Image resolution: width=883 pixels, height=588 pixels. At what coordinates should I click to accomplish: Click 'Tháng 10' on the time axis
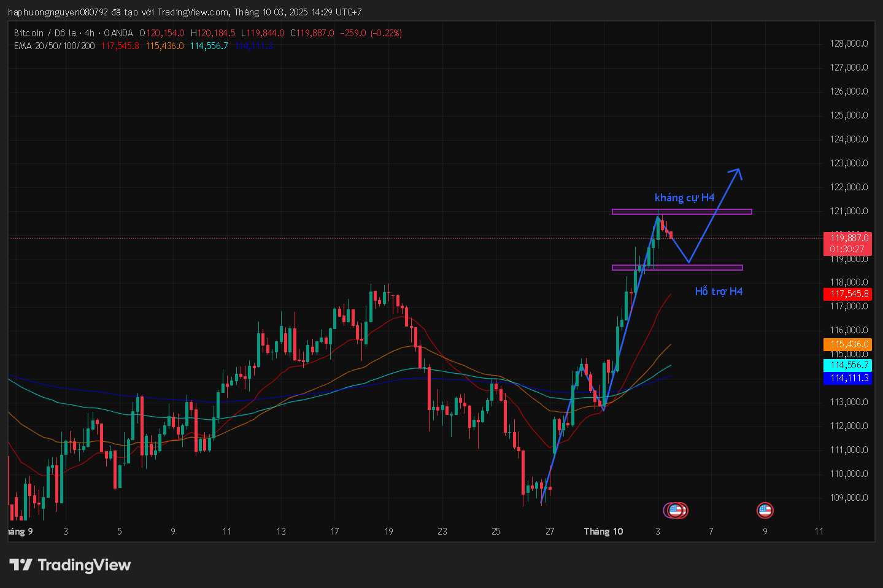click(x=603, y=532)
